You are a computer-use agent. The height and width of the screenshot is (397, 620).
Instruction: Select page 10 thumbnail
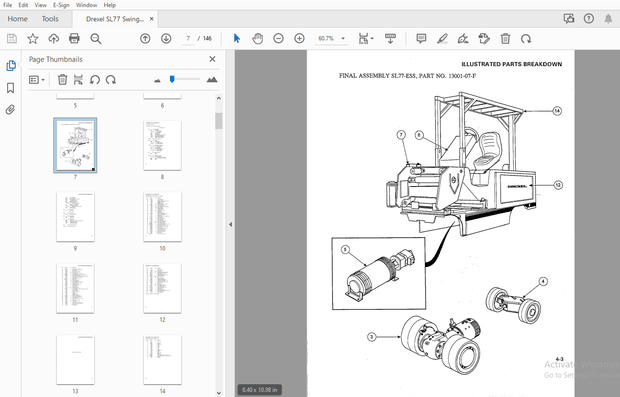(162, 217)
